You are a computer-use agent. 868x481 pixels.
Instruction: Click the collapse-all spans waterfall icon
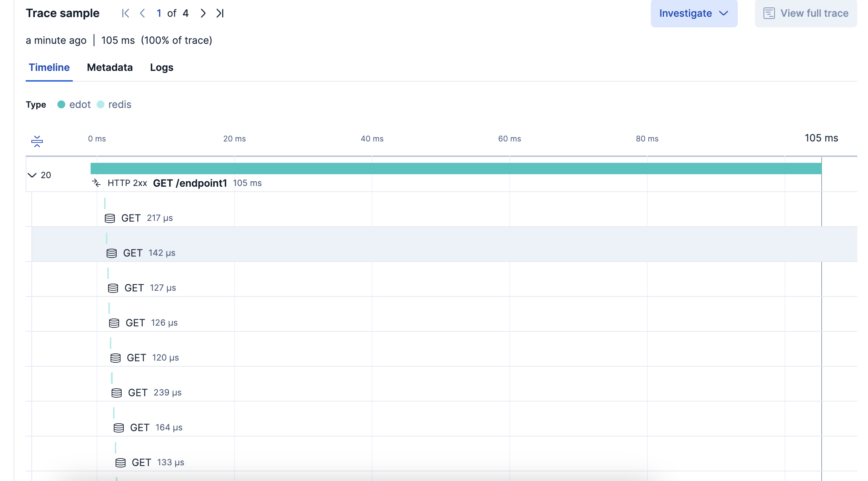point(37,141)
